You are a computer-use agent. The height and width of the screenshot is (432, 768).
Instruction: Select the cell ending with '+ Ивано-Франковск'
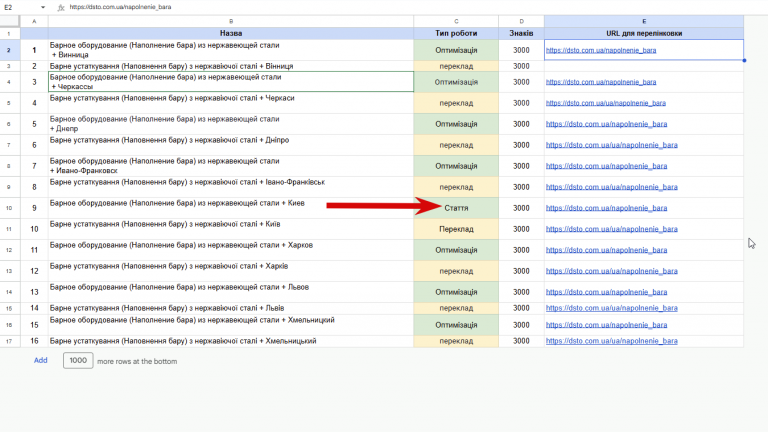[x=231, y=167]
